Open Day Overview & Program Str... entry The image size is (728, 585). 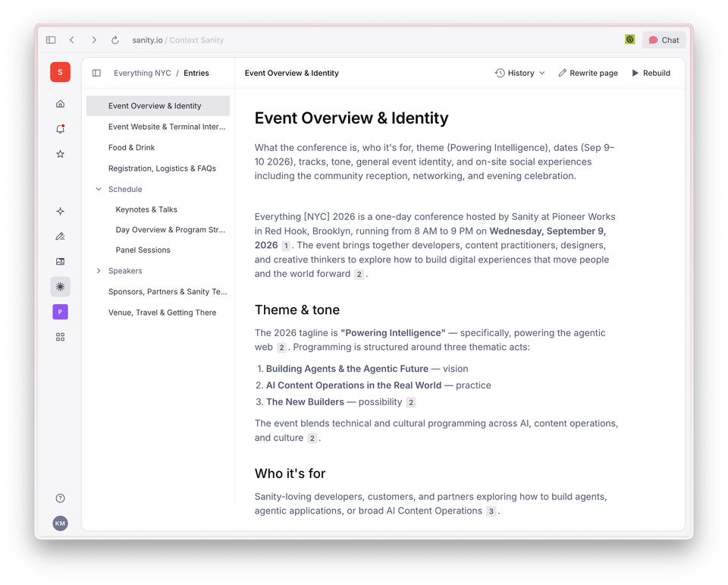tap(158, 230)
